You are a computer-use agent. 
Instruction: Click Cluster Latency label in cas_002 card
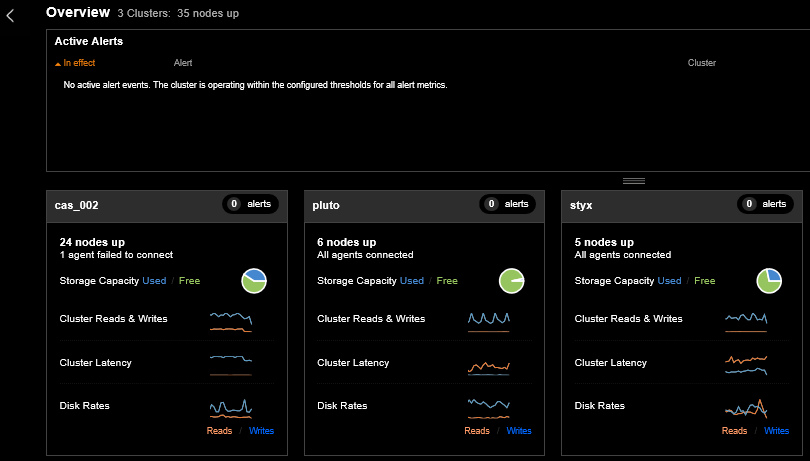(x=96, y=363)
